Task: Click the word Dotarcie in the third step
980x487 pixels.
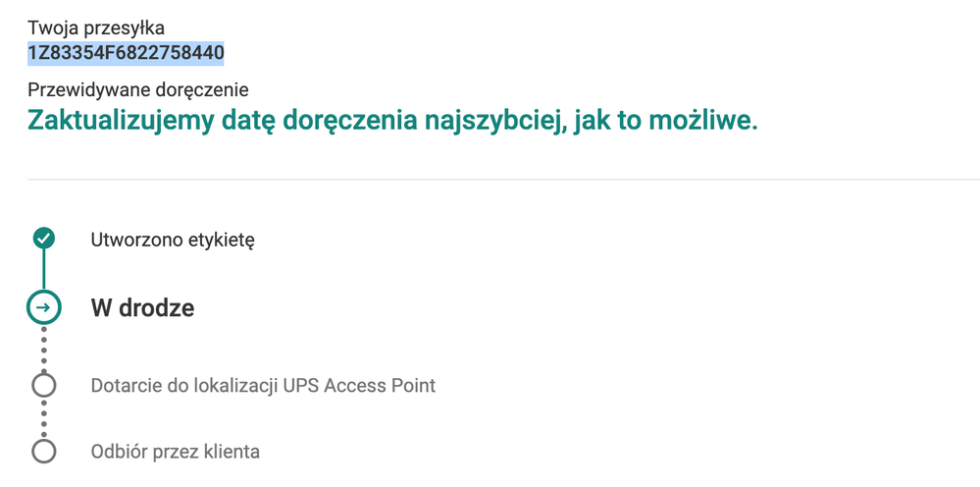Action: click(124, 385)
